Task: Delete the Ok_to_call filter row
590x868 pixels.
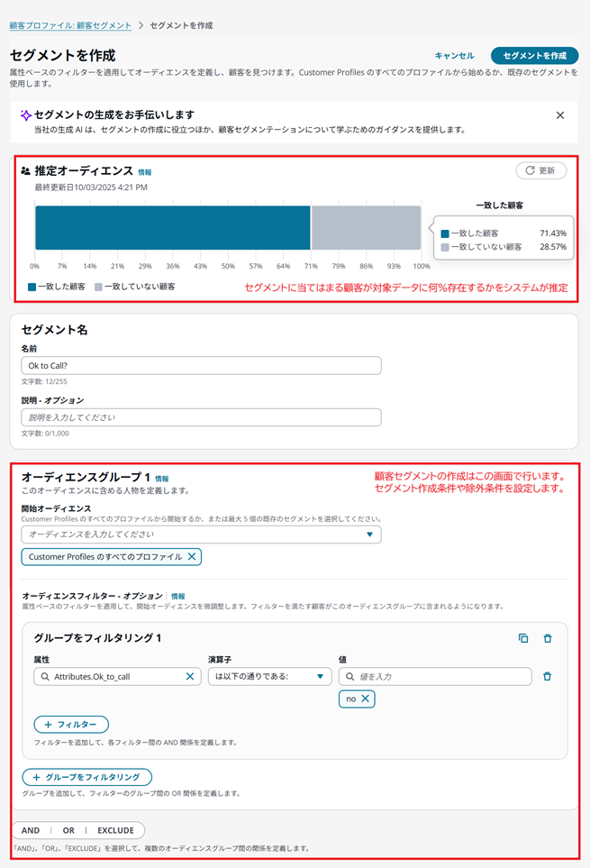Action: pos(547,676)
